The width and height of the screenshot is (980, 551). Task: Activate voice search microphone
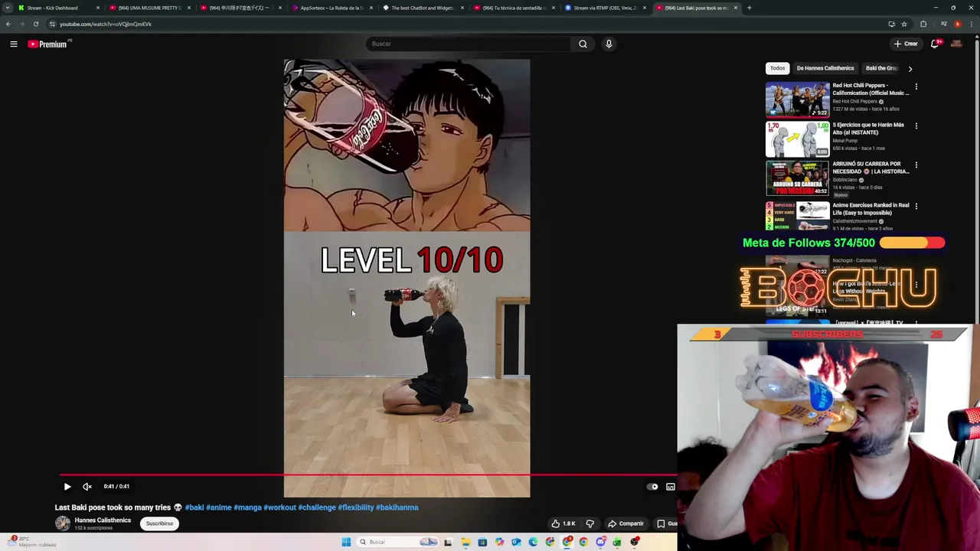[x=609, y=44]
